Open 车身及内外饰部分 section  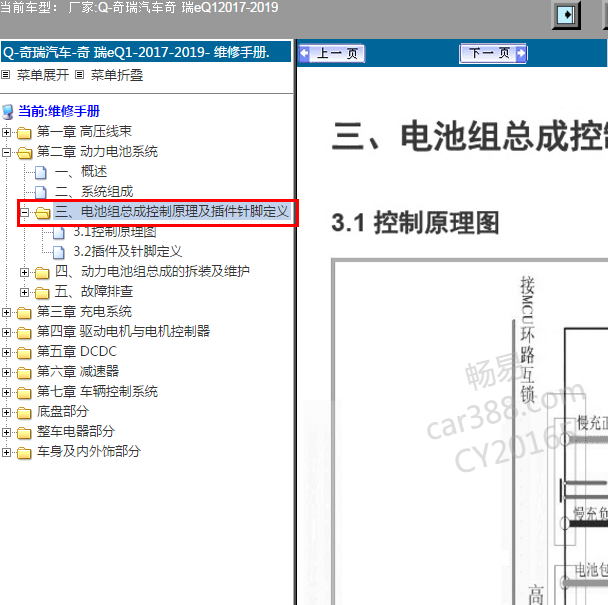coord(88,451)
